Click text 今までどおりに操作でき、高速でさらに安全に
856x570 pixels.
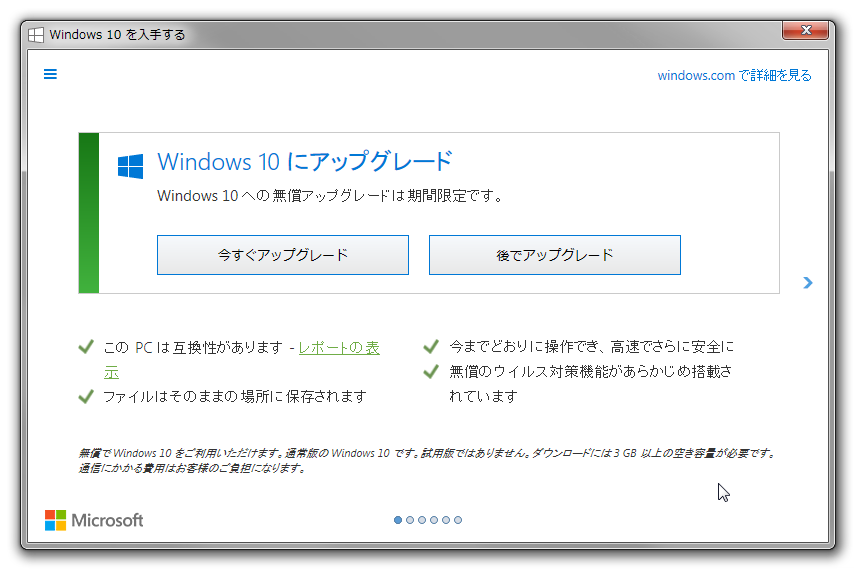click(x=591, y=347)
